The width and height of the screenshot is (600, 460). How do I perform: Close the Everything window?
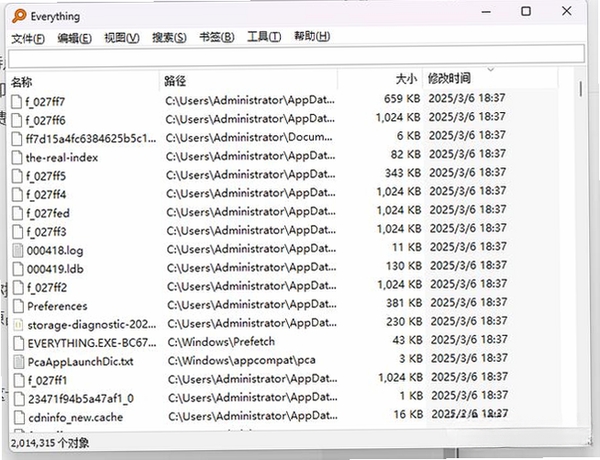pyautogui.click(x=567, y=11)
